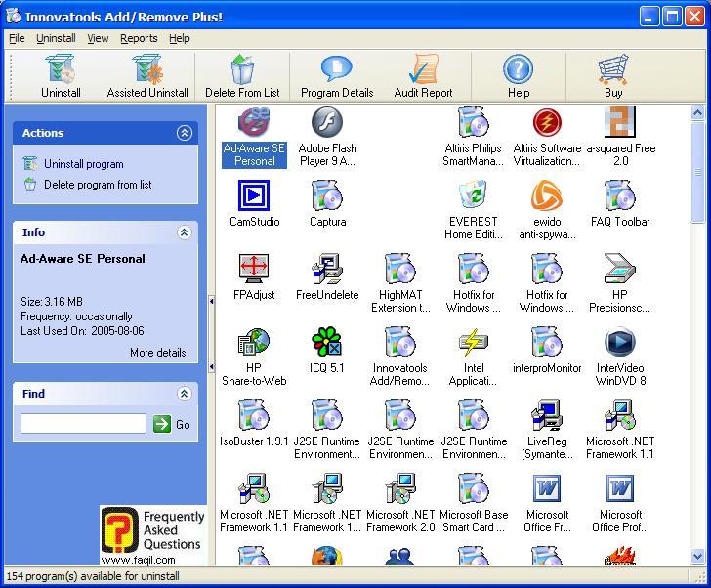
Task: Click scrollbar down arrow in program list
Action: pyautogui.click(x=697, y=556)
